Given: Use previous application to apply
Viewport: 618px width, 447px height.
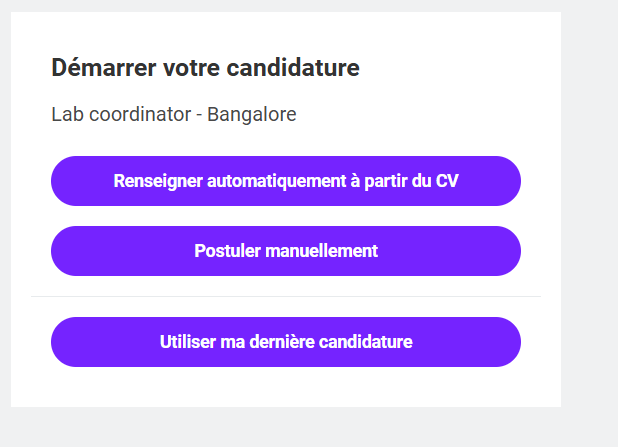Looking at the screenshot, I should [x=286, y=342].
